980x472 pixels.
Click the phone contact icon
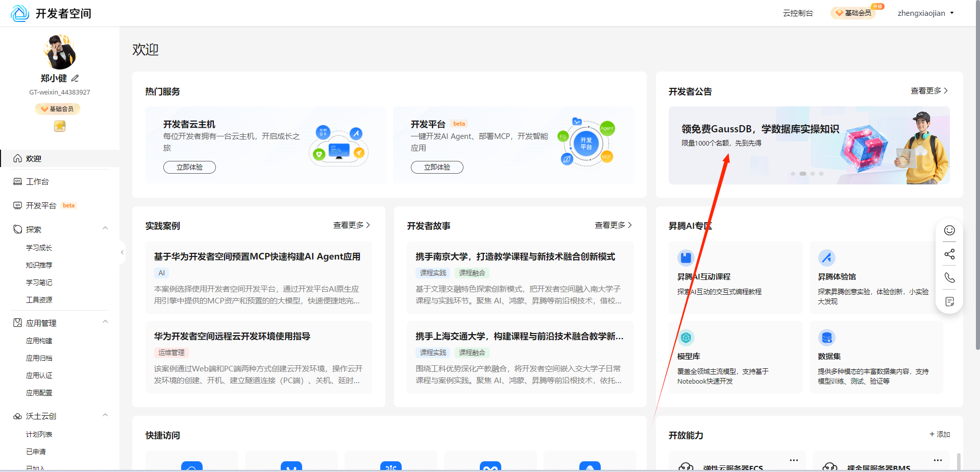tap(949, 277)
